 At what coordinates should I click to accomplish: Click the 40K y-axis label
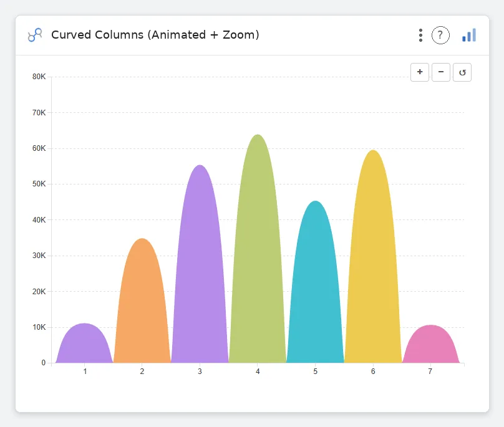point(39,220)
